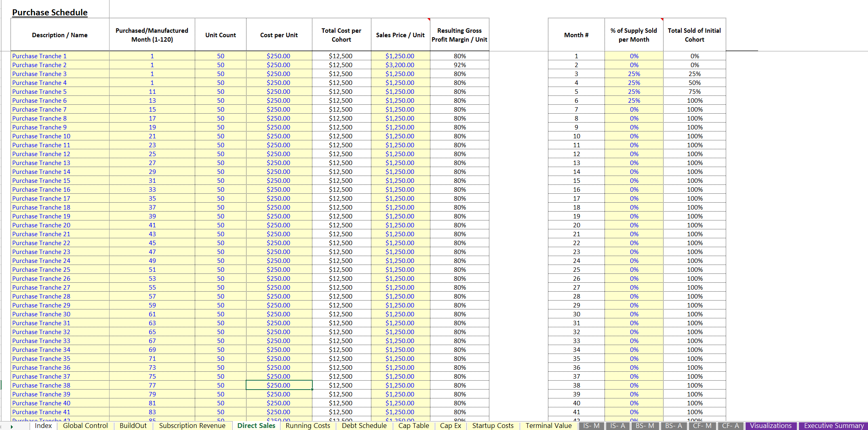Select the Unit Count header cell
868x430 pixels.
pos(221,35)
